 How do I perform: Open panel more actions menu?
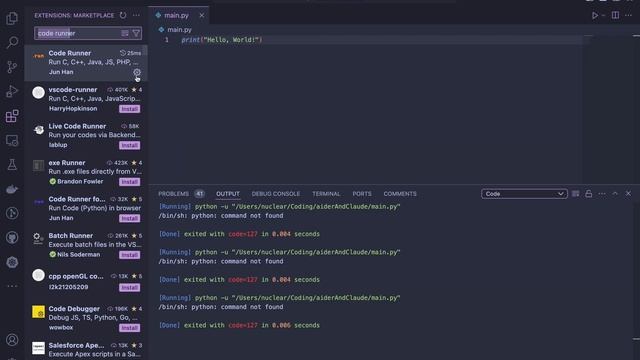pos(602,194)
